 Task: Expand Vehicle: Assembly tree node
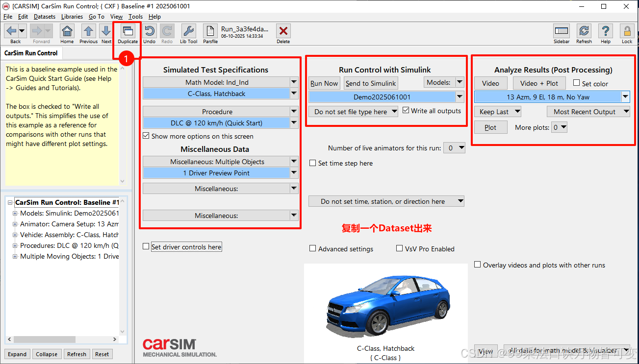click(15, 235)
